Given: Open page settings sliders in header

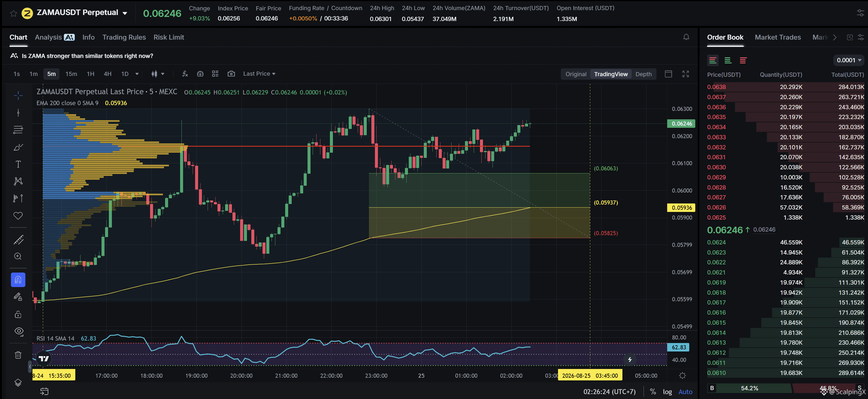Looking at the screenshot, I should click(x=860, y=13).
